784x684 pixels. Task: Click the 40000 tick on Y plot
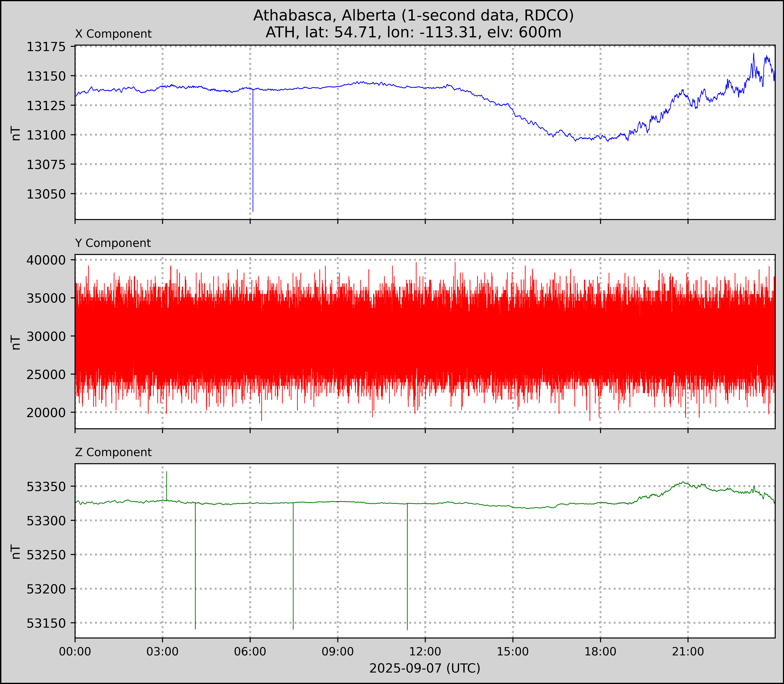tap(45, 260)
